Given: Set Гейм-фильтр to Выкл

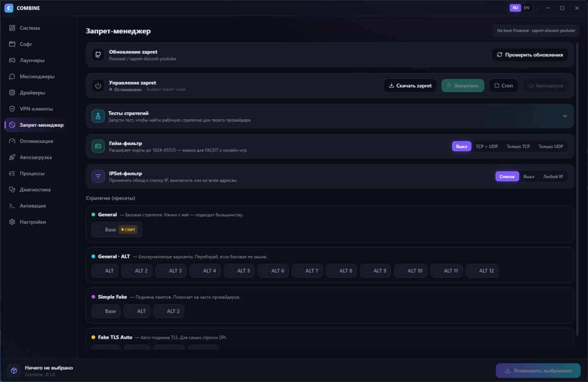Looking at the screenshot, I should tap(462, 146).
